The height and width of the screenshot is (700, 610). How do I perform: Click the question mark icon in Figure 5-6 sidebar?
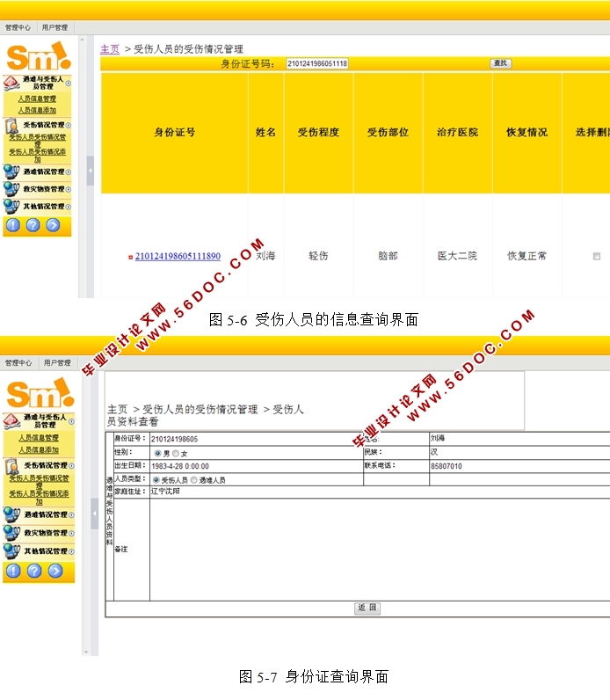[x=33, y=225]
